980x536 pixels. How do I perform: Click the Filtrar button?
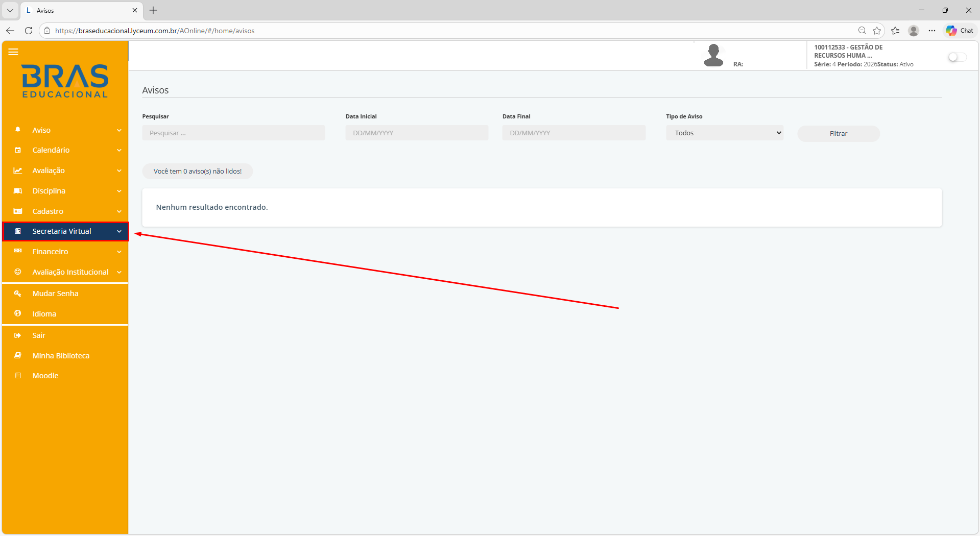tap(838, 133)
